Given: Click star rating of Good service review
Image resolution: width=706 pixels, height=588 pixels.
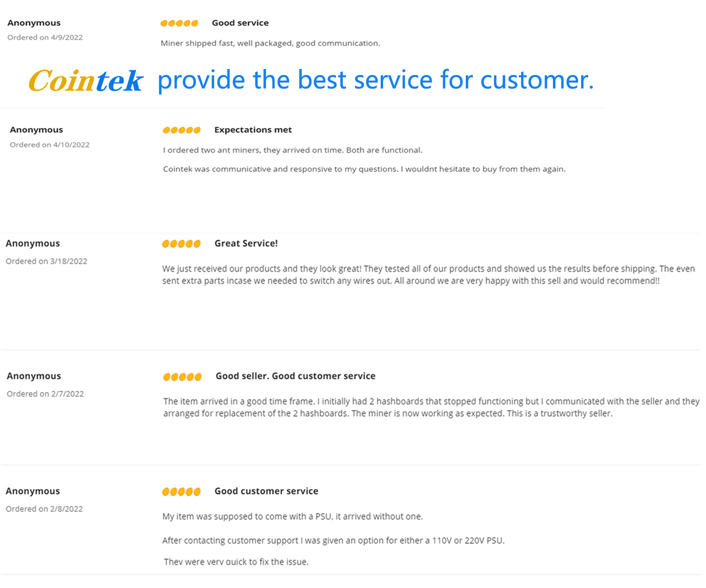Looking at the screenshot, I should (179, 23).
